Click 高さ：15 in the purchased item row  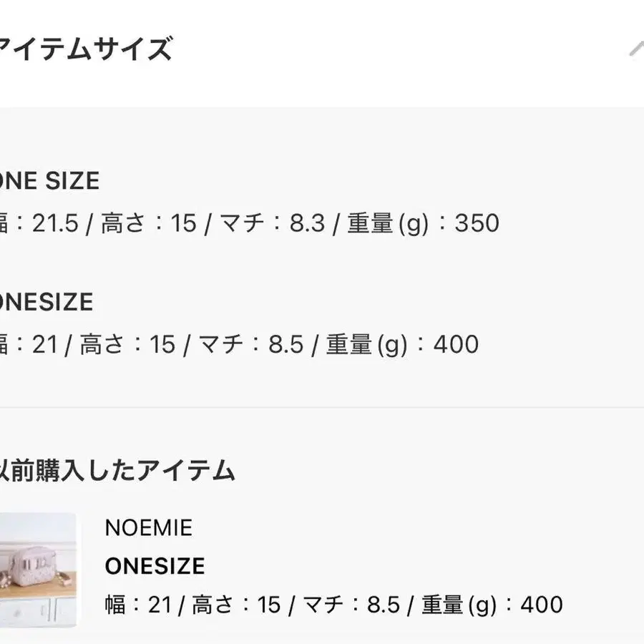237,605
